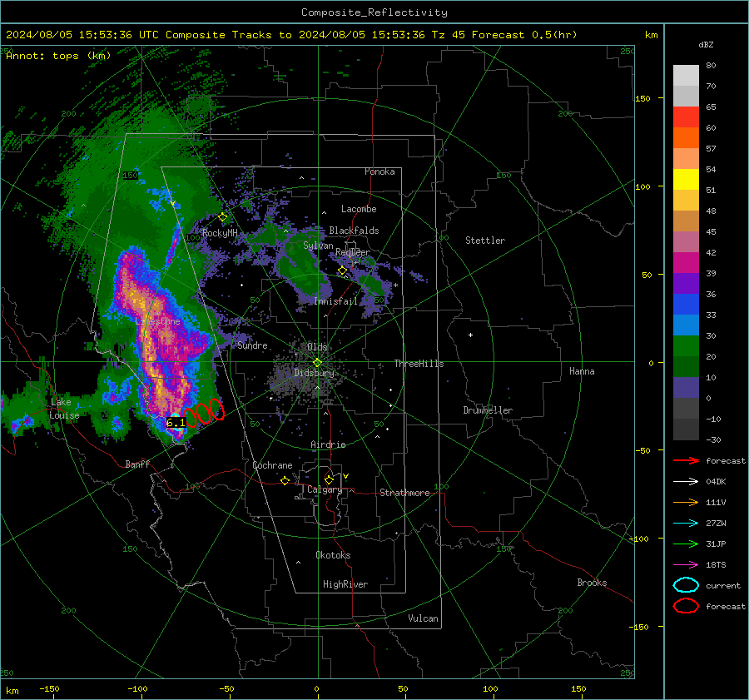This screenshot has width=749, height=700.
Task: Select the blue 36-33 dBZ color swatch
Action: pyautogui.click(x=686, y=305)
